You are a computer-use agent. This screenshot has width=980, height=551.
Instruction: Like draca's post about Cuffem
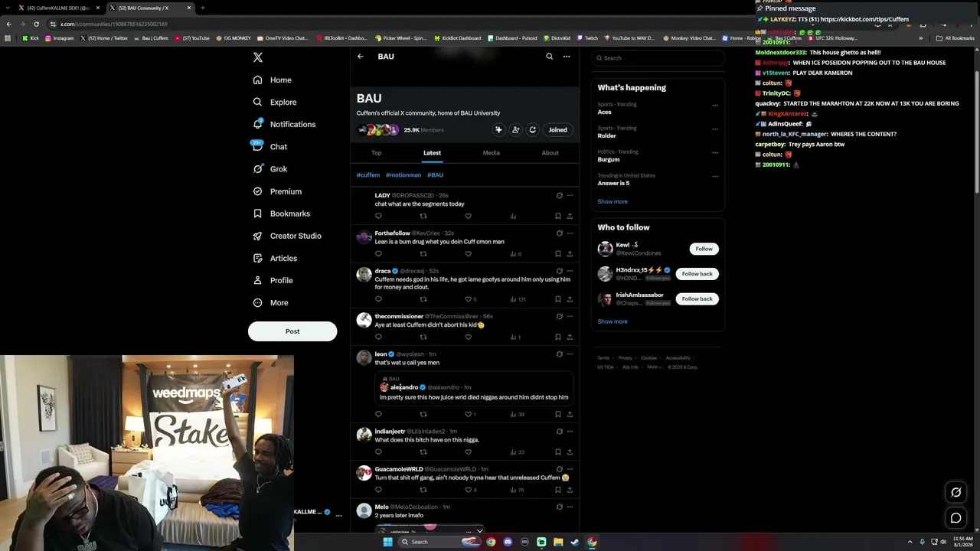coord(469,299)
